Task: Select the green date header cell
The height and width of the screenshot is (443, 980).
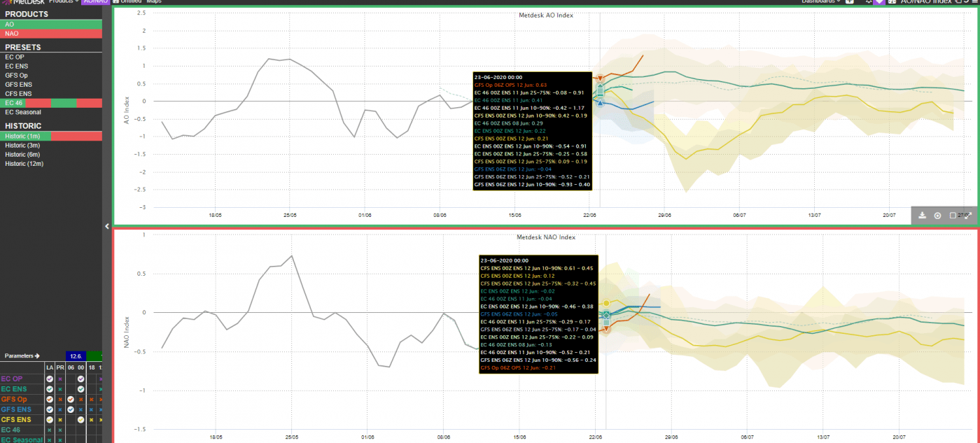Action: coord(94,356)
